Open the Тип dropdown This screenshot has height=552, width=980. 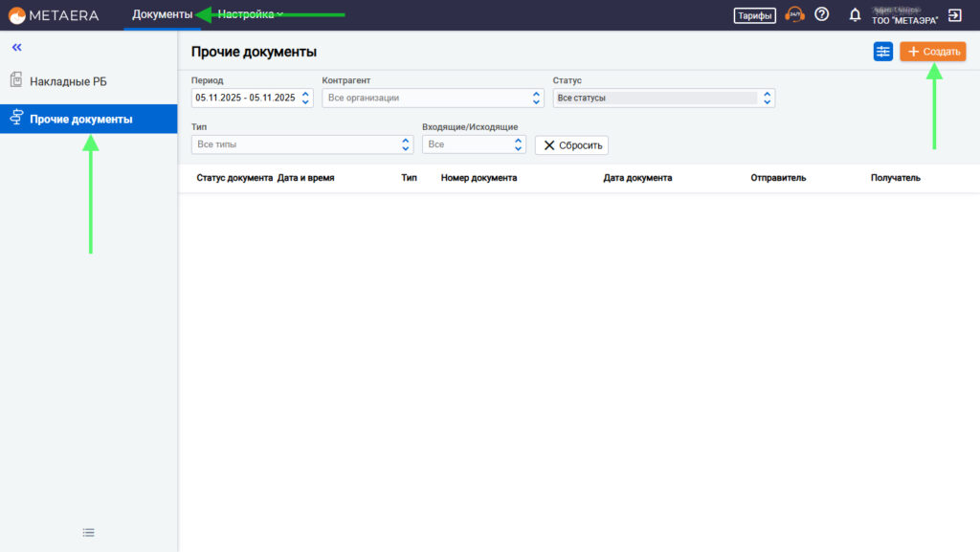(302, 144)
